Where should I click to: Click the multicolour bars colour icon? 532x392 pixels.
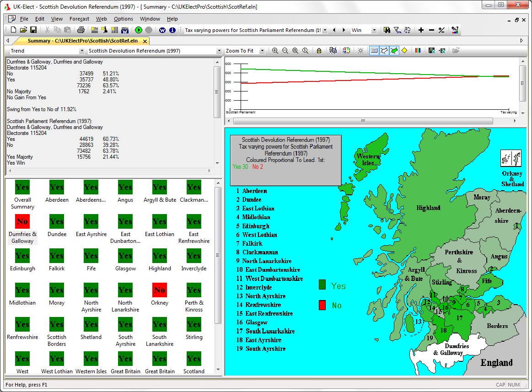[x=418, y=51]
